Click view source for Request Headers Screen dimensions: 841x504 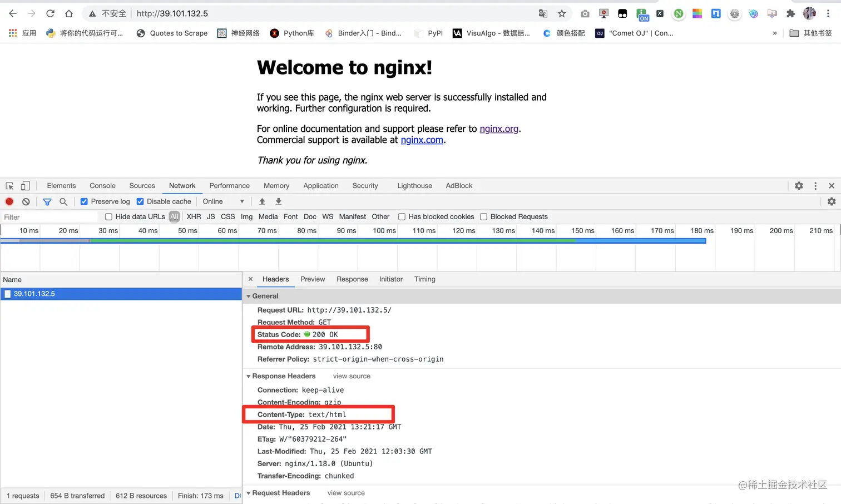click(x=346, y=493)
